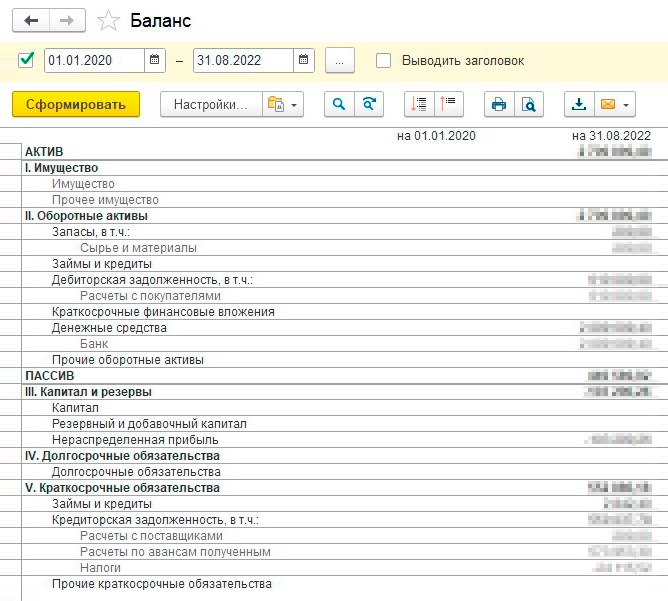Click the Кредиторская задолженность, в т.ч.: row

[344, 520]
